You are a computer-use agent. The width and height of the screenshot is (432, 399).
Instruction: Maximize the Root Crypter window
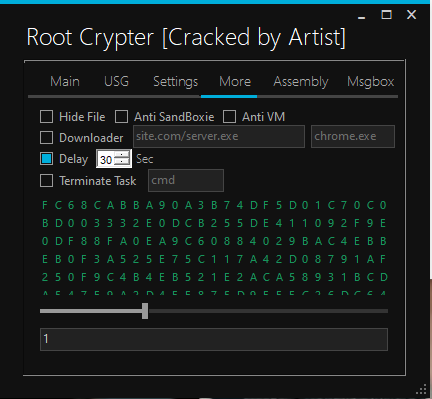pyautogui.click(x=386, y=15)
